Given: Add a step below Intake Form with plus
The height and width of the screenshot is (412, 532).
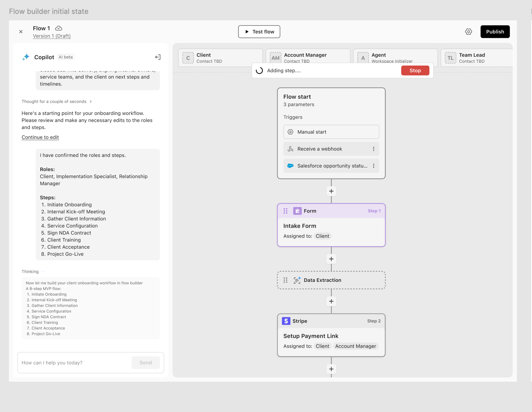Looking at the screenshot, I should click(x=331, y=259).
